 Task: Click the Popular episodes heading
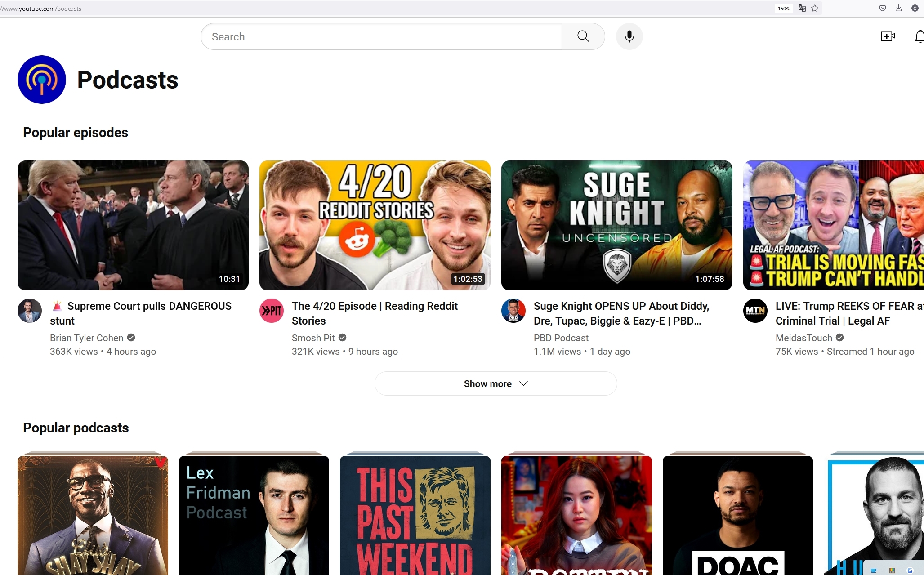point(76,133)
